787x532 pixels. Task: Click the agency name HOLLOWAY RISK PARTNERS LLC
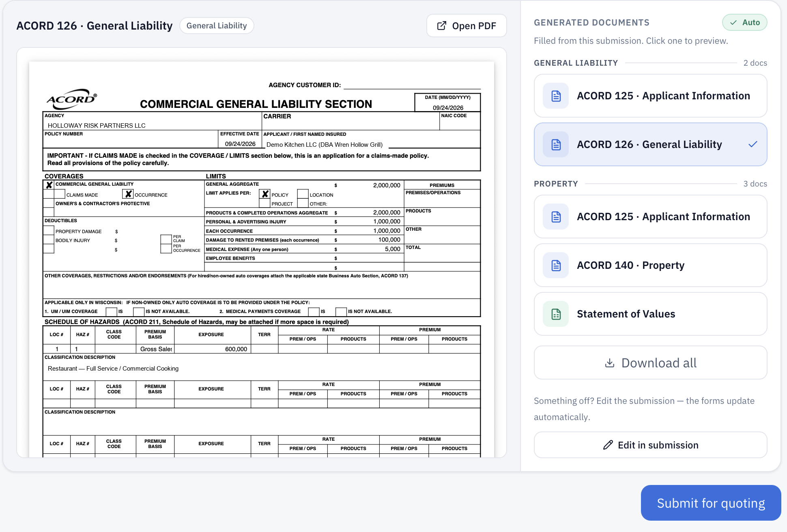97,126
